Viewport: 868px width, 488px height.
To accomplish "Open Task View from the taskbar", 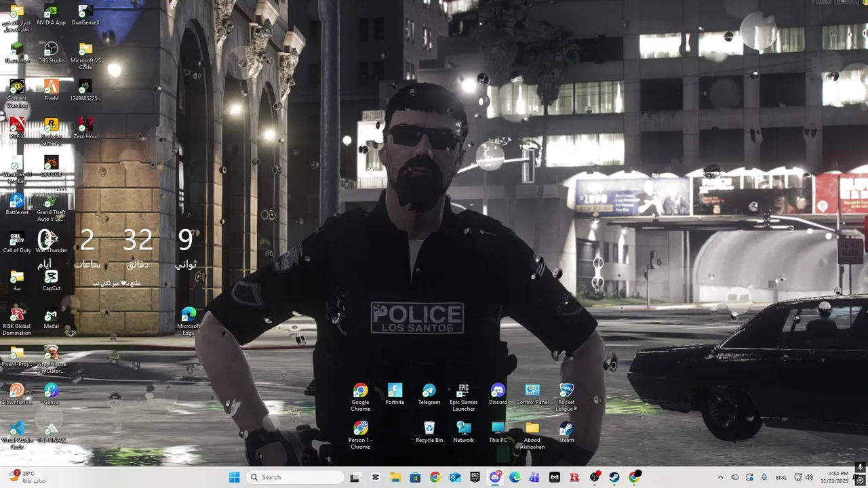I will click(x=355, y=477).
